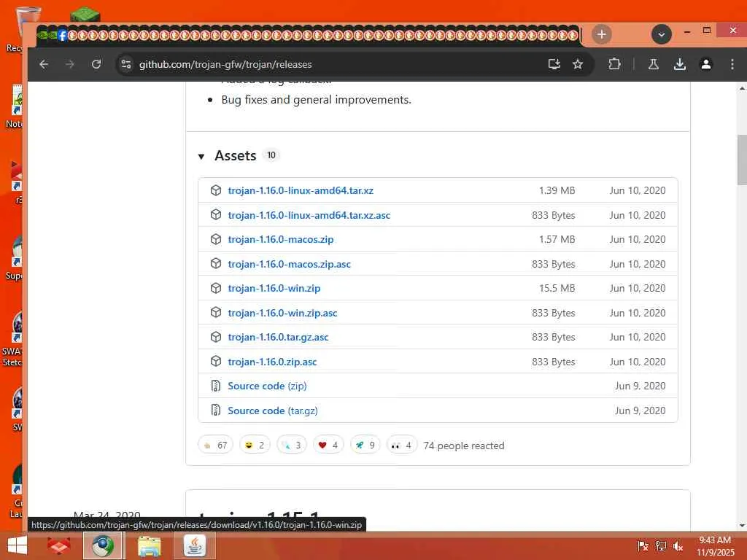Image resolution: width=747 pixels, height=560 pixels.
Task: Click the scrollbar down arrow
Action: click(742, 526)
